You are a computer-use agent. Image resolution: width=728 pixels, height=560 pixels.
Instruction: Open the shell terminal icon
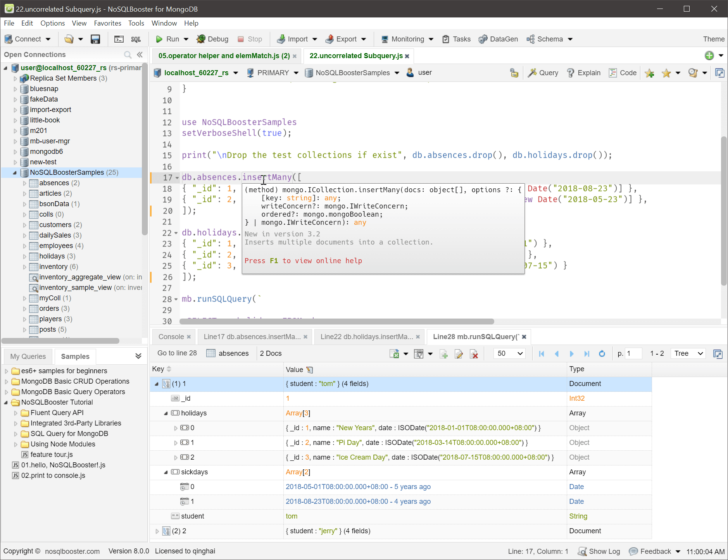click(119, 39)
